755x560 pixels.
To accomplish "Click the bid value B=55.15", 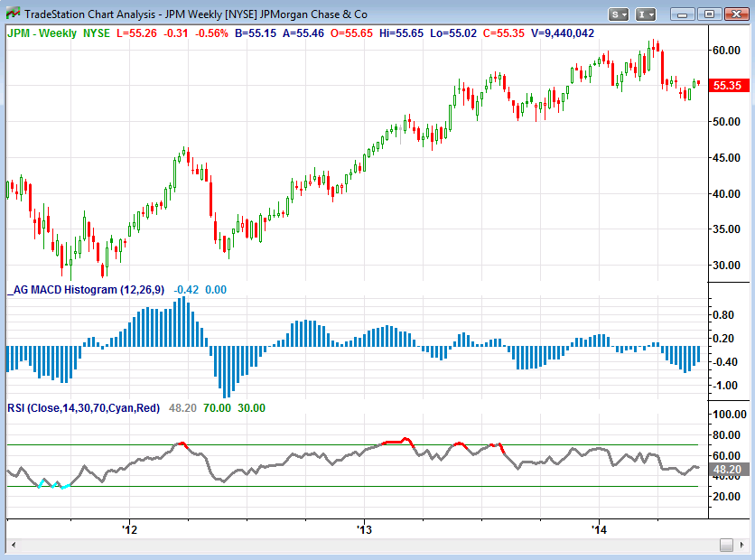I will pyautogui.click(x=256, y=33).
